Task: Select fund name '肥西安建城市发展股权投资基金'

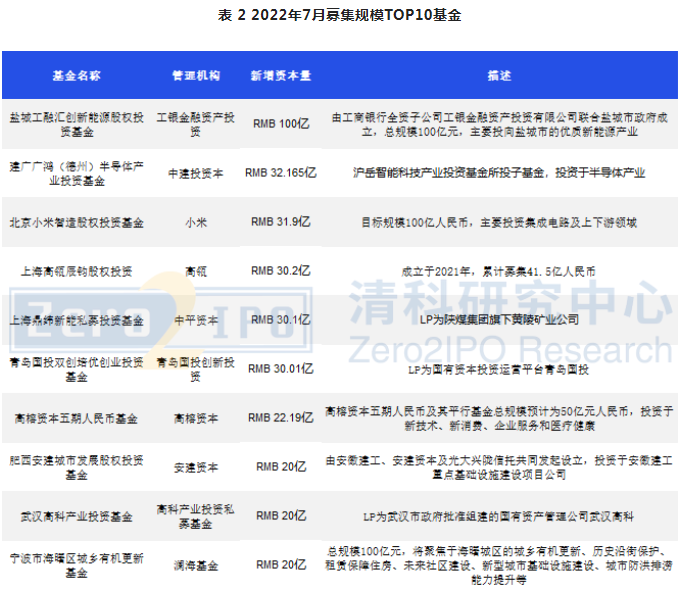Action: coord(76,468)
